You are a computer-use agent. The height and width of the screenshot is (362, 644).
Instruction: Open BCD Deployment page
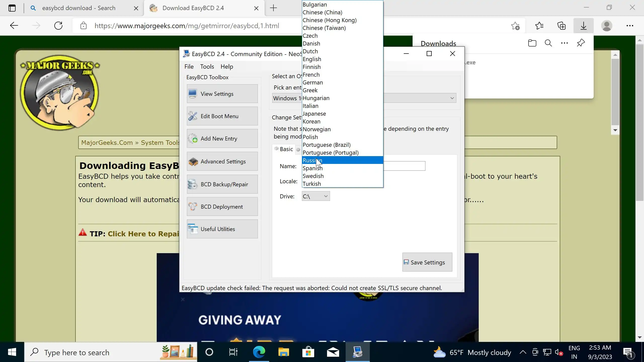coord(222,207)
